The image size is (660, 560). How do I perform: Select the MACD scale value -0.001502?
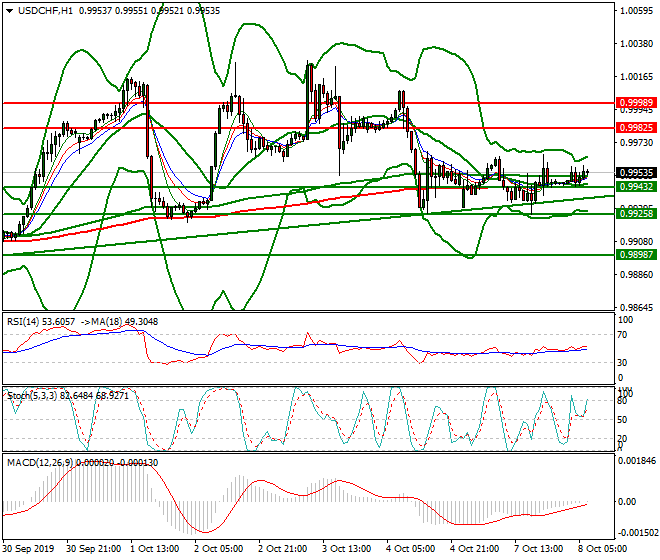[x=636, y=533]
